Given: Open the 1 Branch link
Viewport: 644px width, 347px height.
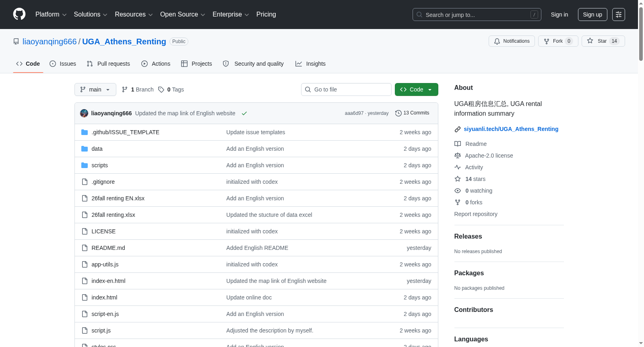Looking at the screenshot, I should tap(138, 89).
